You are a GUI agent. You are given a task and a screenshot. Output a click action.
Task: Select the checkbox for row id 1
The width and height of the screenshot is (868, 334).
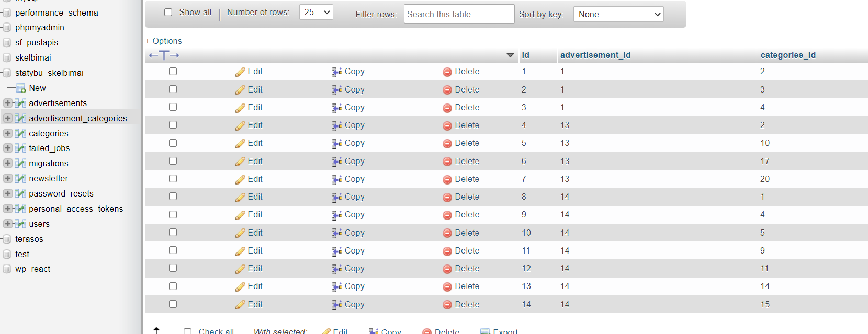tap(173, 71)
